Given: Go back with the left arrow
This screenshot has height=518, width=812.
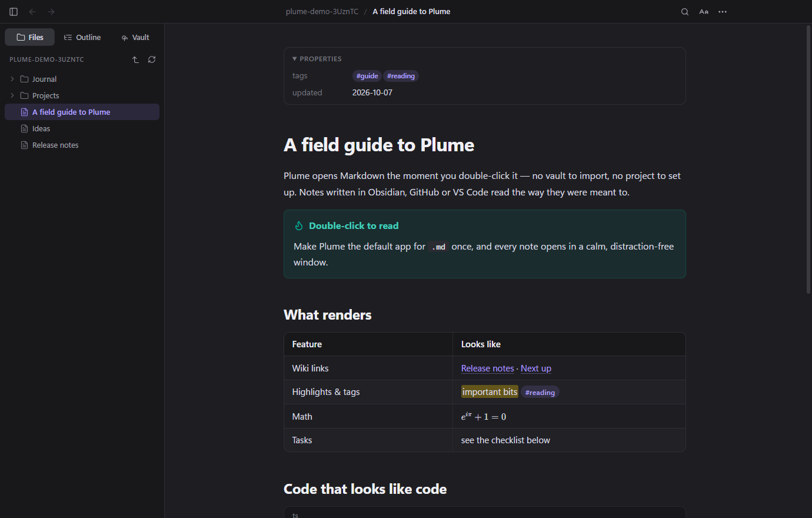Looking at the screenshot, I should (x=32, y=12).
